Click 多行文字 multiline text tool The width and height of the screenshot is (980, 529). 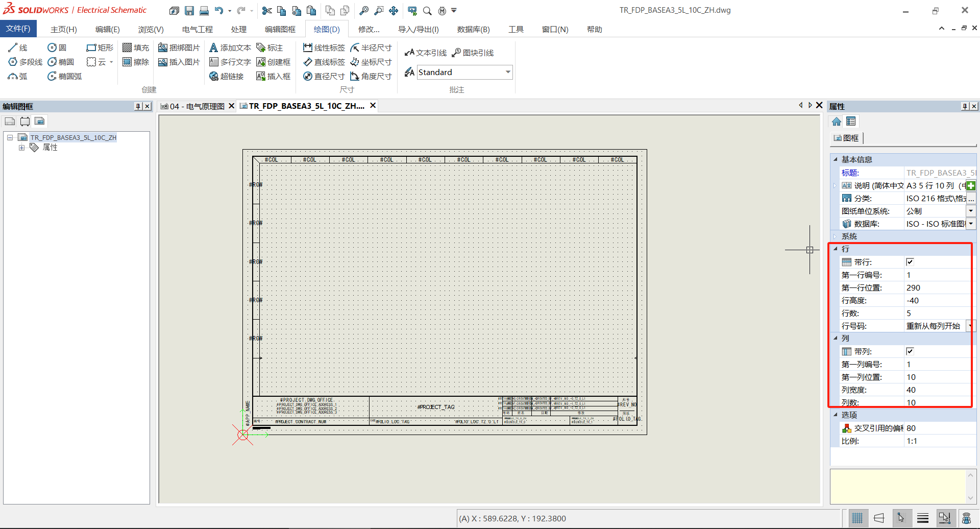[x=230, y=62]
